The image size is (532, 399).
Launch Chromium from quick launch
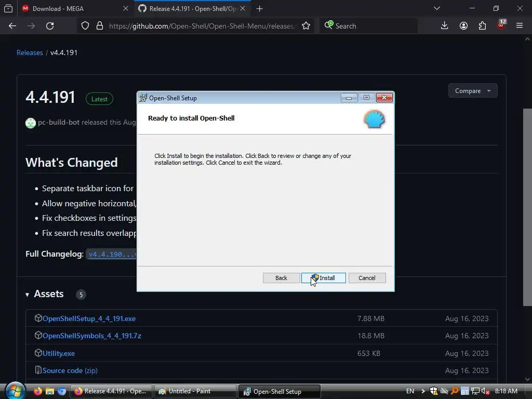tap(62, 391)
